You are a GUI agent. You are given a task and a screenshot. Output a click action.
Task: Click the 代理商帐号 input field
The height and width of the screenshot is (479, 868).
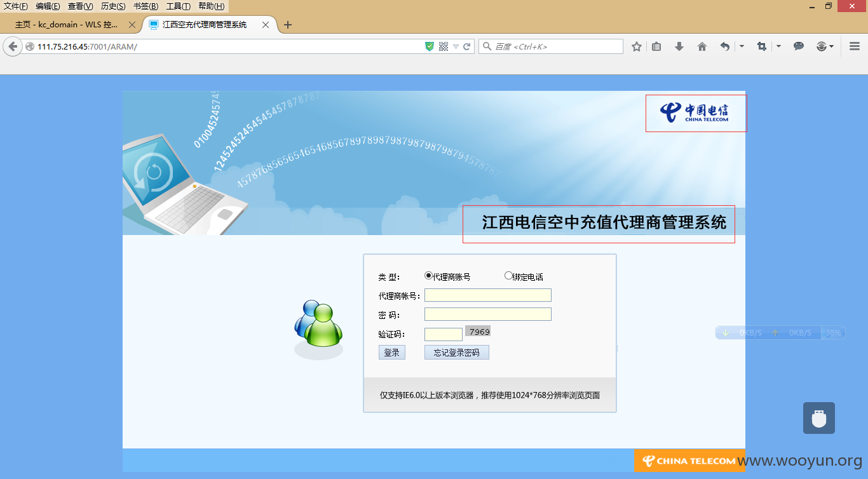point(488,295)
